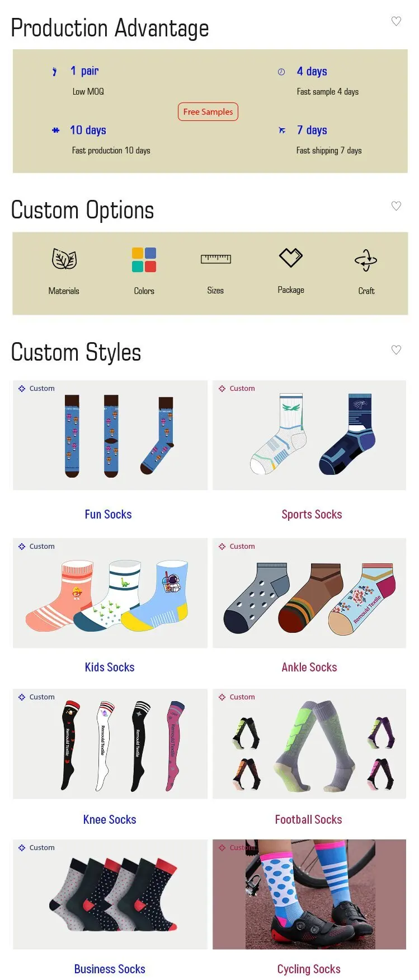This screenshot has height=980, width=419.
Task: Click the airplane icon beside 7 days
Action: 282,130
